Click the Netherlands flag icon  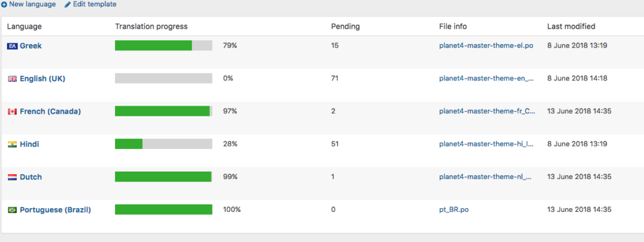[13, 177]
